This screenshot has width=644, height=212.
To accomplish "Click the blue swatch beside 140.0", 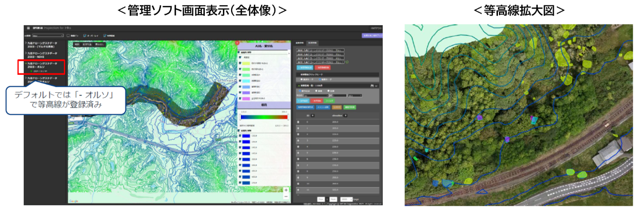I will click(246, 148).
